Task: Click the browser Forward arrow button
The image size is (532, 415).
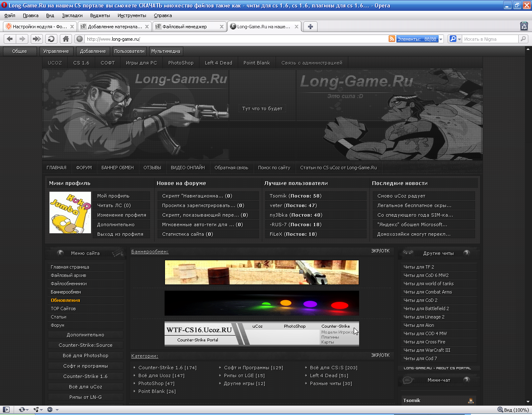Action: pos(22,39)
